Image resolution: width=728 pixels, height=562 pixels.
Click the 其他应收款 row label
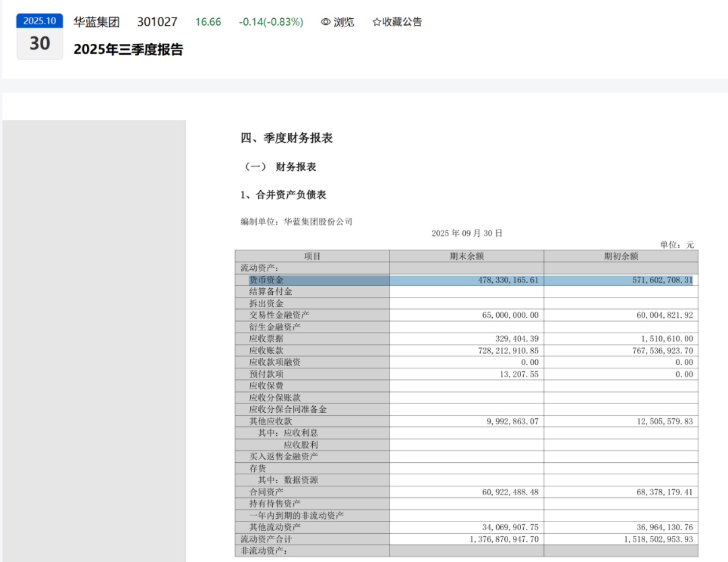click(271, 421)
